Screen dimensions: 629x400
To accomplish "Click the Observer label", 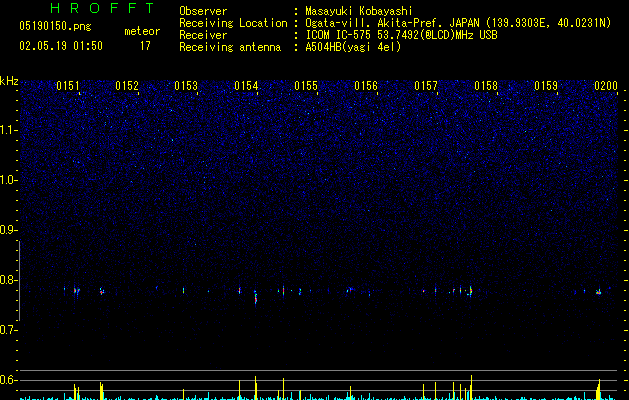I will click(x=203, y=11).
